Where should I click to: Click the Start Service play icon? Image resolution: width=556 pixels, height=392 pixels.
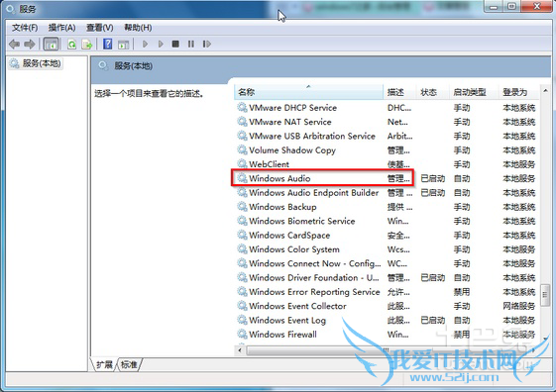145,44
